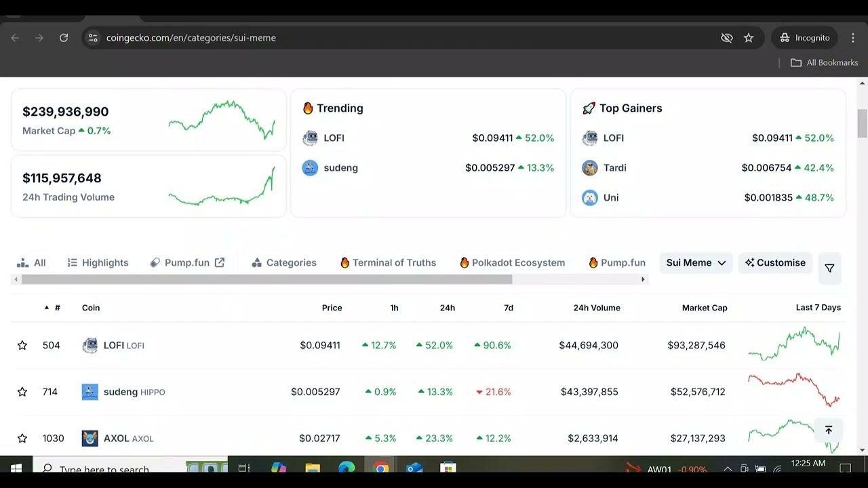Click the address bar URL

(x=191, y=38)
